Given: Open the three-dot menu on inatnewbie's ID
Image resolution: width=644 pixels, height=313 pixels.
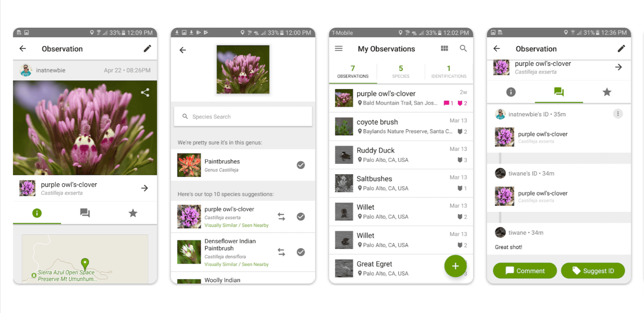Looking at the screenshot, I should [x=618, y=114].
